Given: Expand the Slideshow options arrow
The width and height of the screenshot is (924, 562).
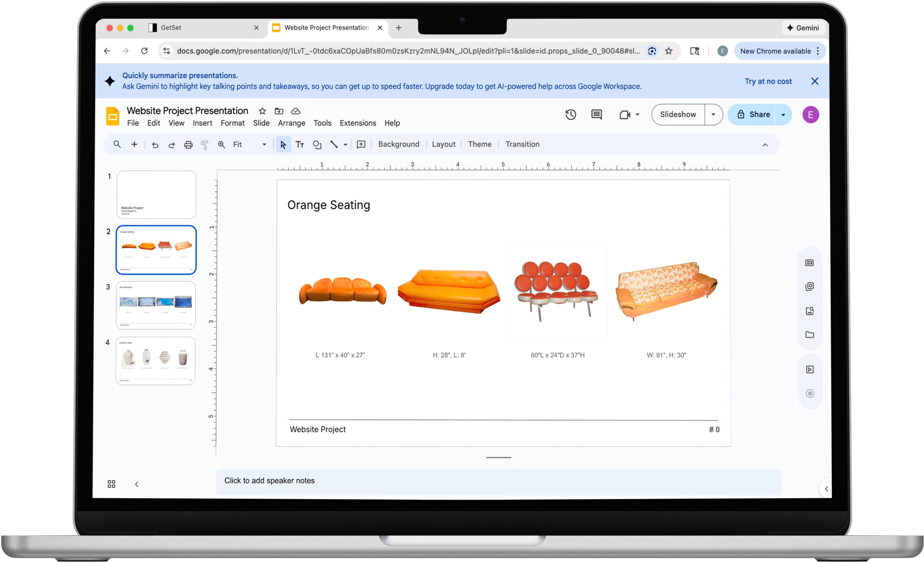Looking at the screenshot, I should (x=713, y=114).
